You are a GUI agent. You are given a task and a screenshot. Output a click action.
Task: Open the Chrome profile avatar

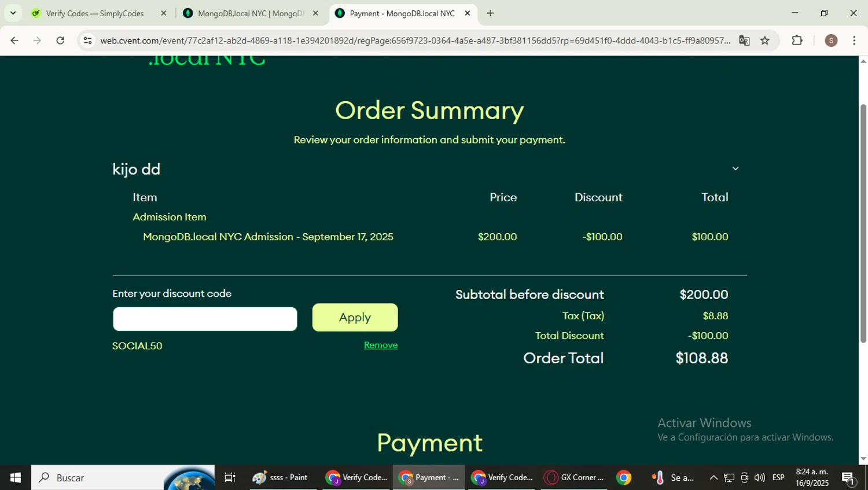pos(831,40)
